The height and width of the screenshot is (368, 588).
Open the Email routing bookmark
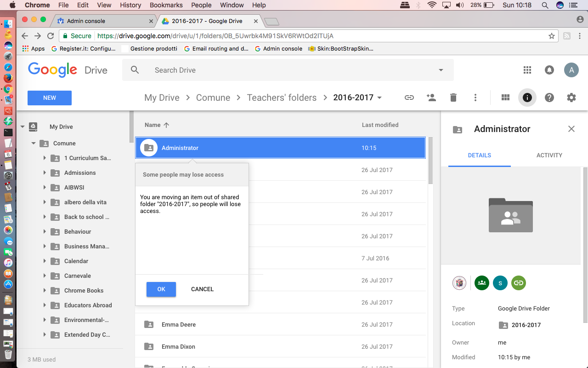pos(216,48)
